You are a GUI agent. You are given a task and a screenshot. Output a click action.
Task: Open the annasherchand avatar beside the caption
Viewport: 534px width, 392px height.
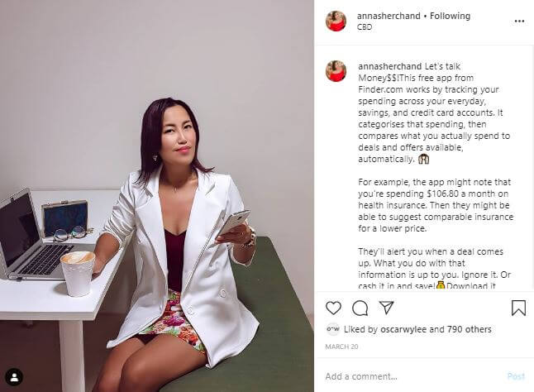(x=336, y=71)
